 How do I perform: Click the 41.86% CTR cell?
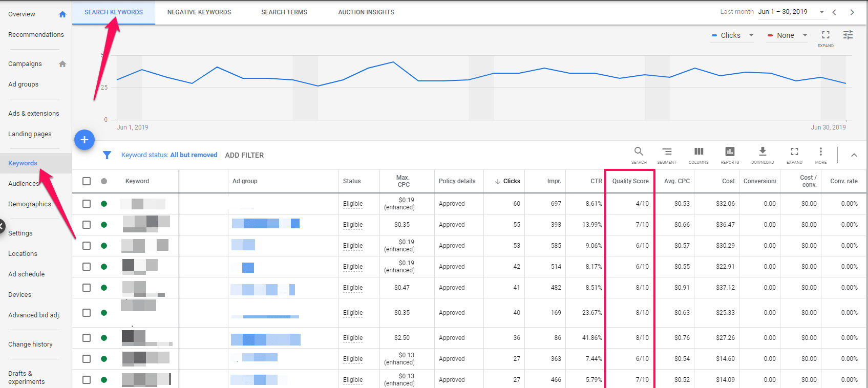click(x=592, y=338)
